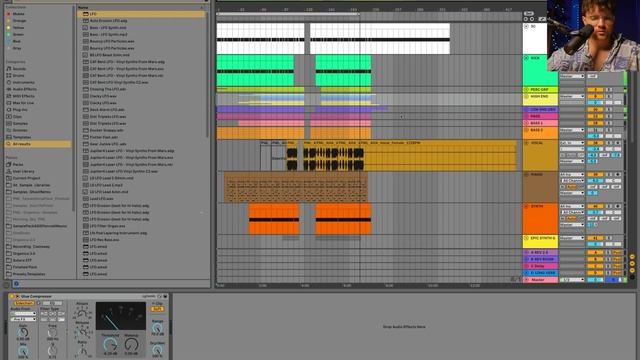The height and width of the screenshot is (360, 640).
Task: Select the brown PIANO MIDI clip
Action: (x=296, y=187)
